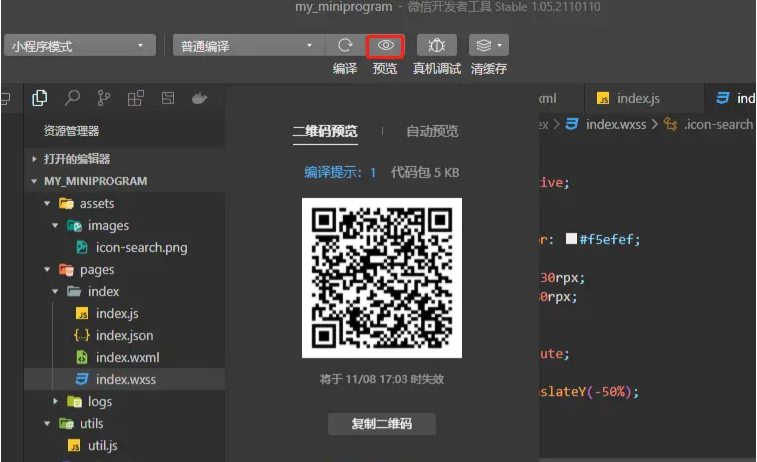
Task: Open the Explorer files icon in sidebar
Action: tap(39, 98)
